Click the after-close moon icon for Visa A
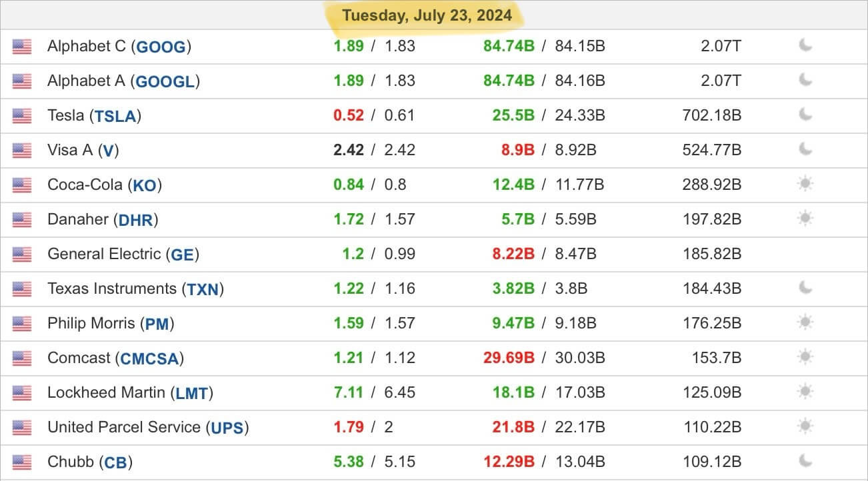This screenshot has height=481, width=868. pos(805,149)
